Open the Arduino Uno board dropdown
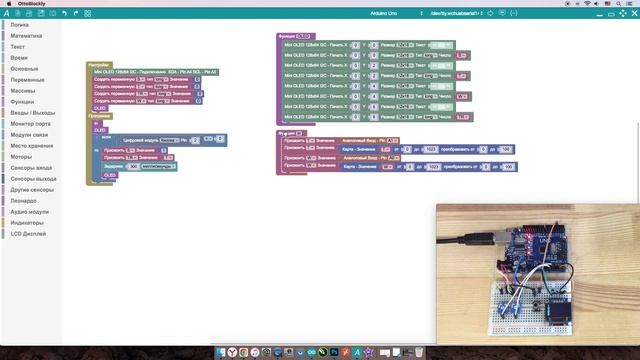This screenshot has width=640, height=360. 396,13
